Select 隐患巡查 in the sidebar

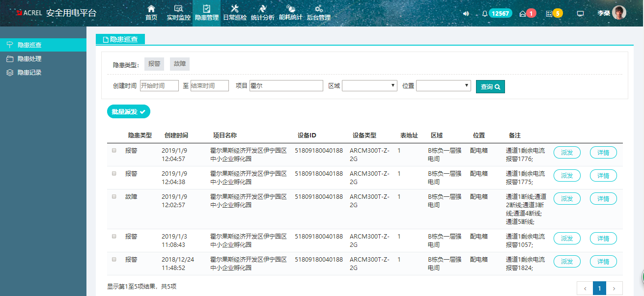pos(43,45)
